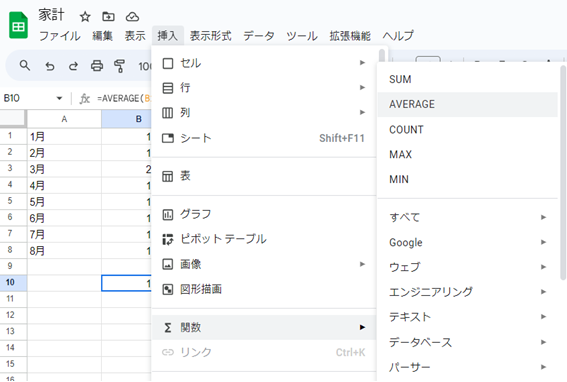Click the 関数 sigma icon
567x382 pixels.
click(x=168, y=327)
